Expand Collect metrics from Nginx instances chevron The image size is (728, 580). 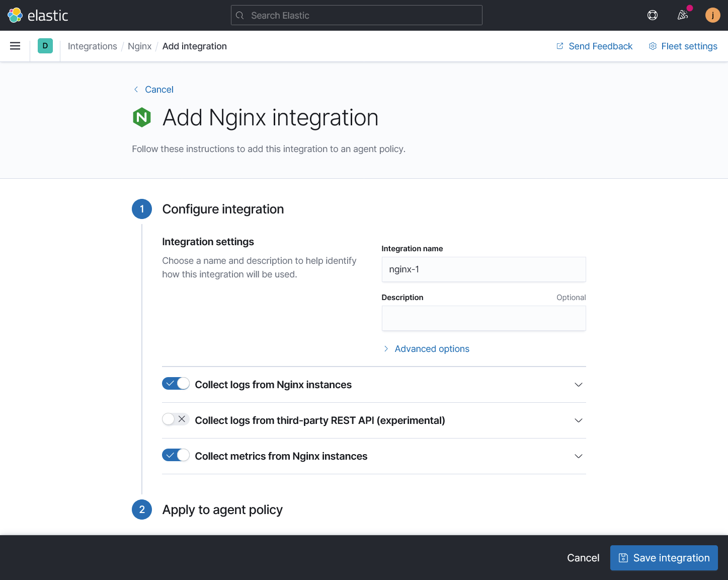(x=579, y=456)
